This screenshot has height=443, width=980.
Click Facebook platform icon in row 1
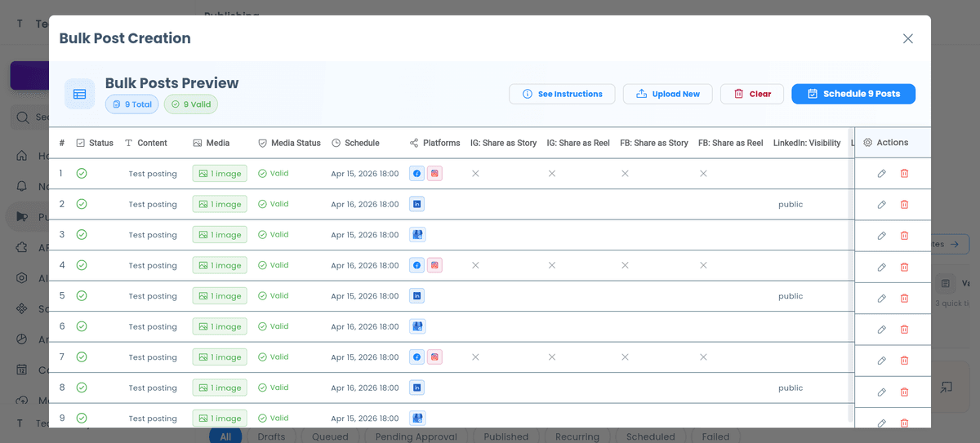point(416,174)
